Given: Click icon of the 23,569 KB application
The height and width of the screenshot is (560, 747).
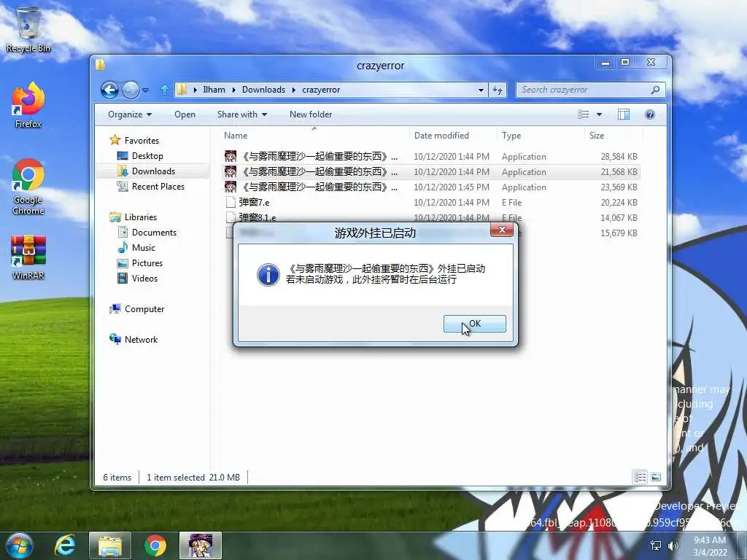Looking at the screenshot, I should click(231, 187).
